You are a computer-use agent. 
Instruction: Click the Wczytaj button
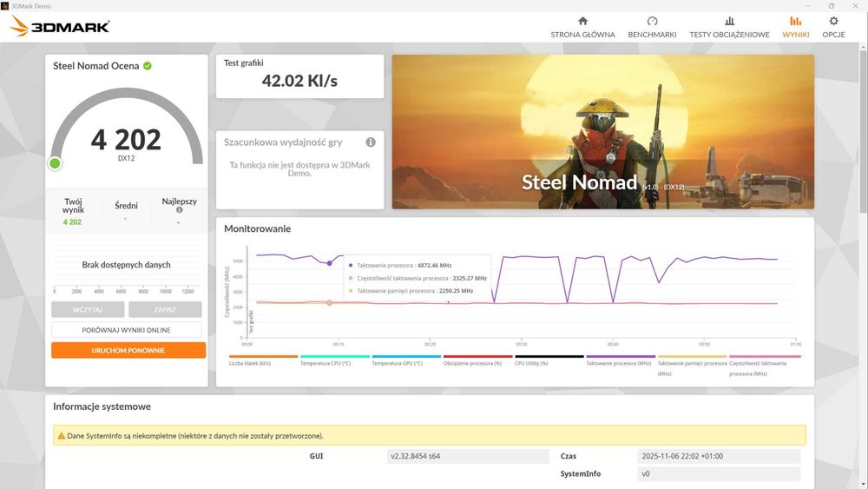coord(88,309)
